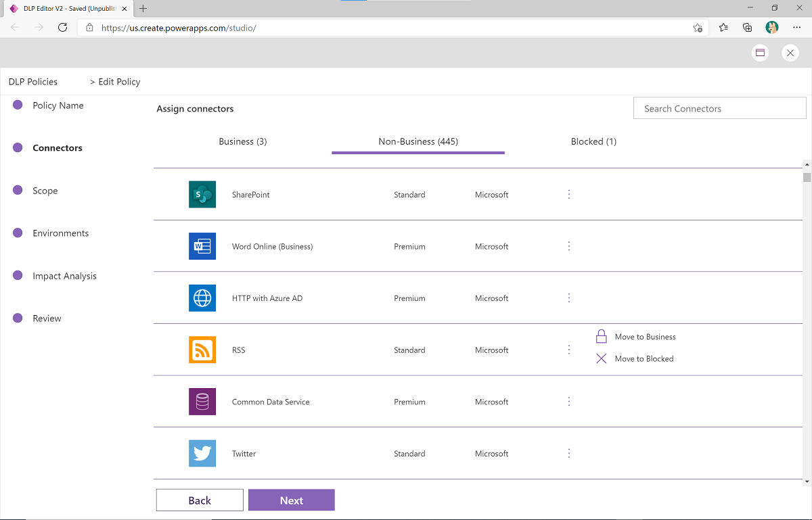812x520 pixels.
Task: Select the Policy Name step bullet
Action: click(18, 105)
